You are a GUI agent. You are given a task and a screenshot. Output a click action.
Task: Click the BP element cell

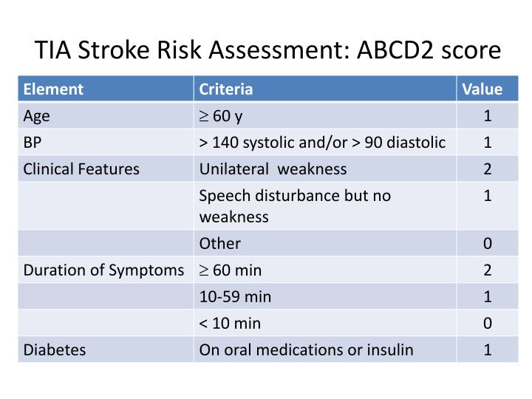106,142
